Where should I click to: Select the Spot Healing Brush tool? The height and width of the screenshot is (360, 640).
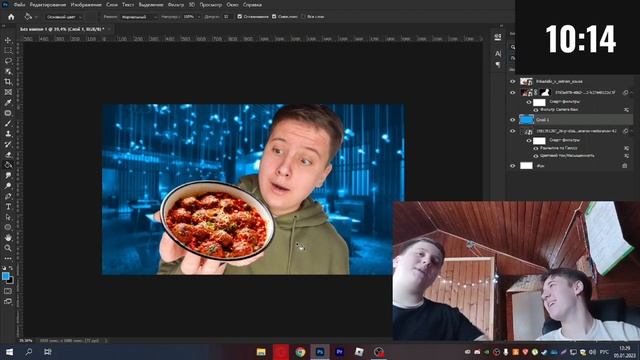click(8, 113)
